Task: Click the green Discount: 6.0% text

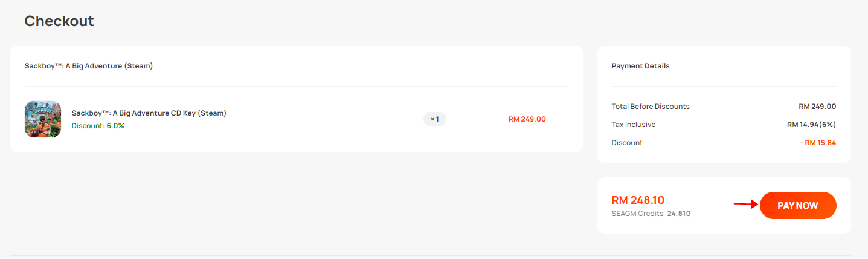Action: tap(98, 126)
